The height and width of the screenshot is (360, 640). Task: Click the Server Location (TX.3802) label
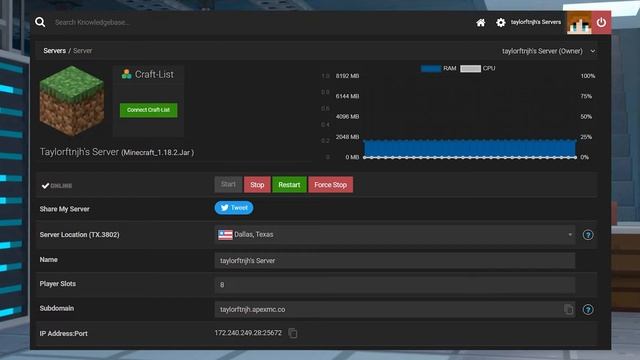tap(80, 235)
